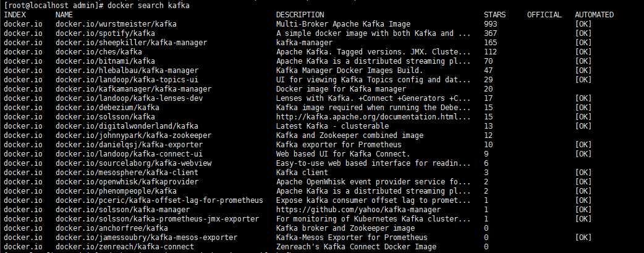The width and height of the screenshot is (644, 253).
Task: Click the DESCRIPTION column header
Action: [300, 15]
